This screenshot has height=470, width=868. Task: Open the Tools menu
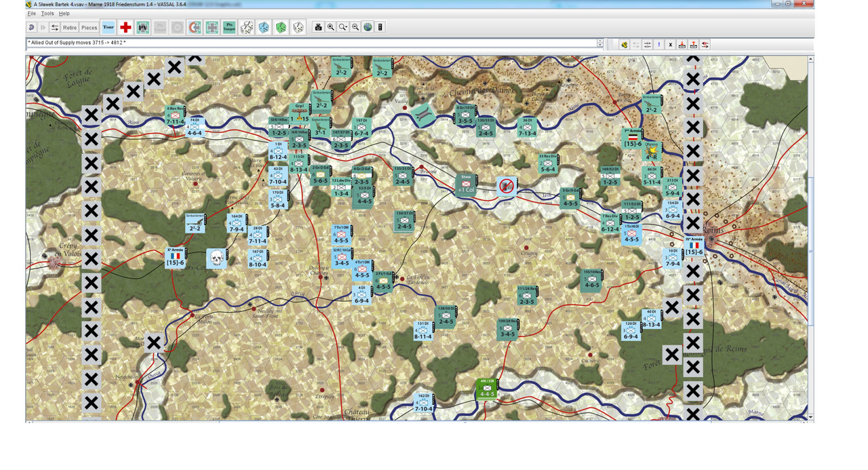tap(47, 14)
